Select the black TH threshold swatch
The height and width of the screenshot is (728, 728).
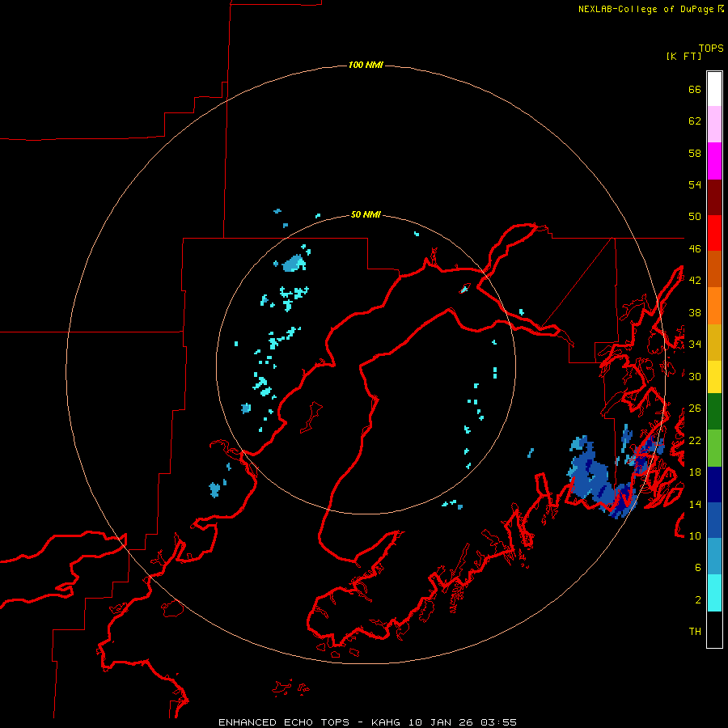pos(714,629)
